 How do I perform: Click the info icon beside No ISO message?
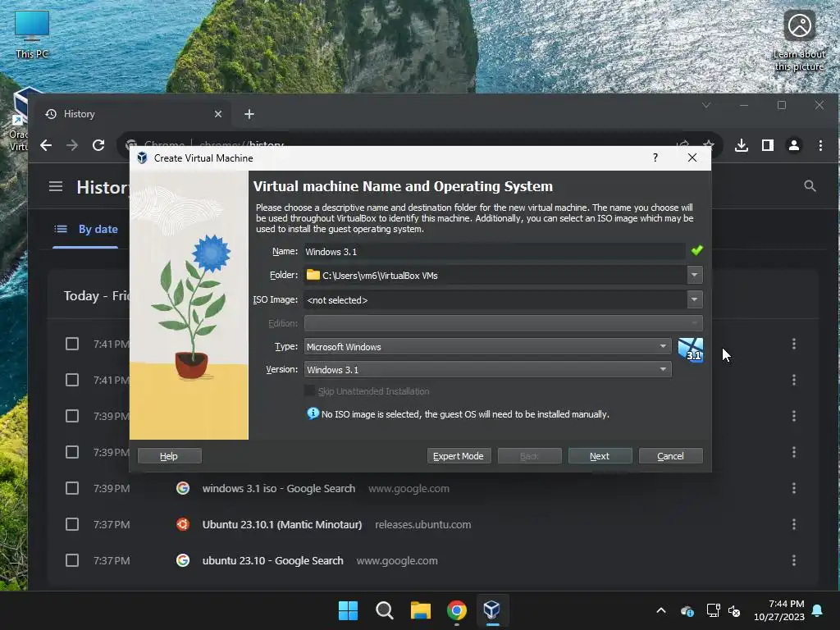point(313,413)
